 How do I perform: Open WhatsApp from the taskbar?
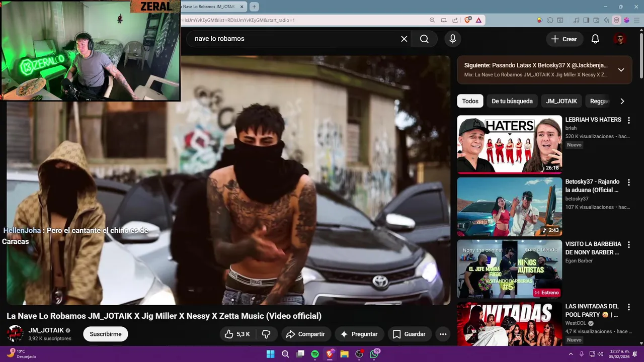374,354
